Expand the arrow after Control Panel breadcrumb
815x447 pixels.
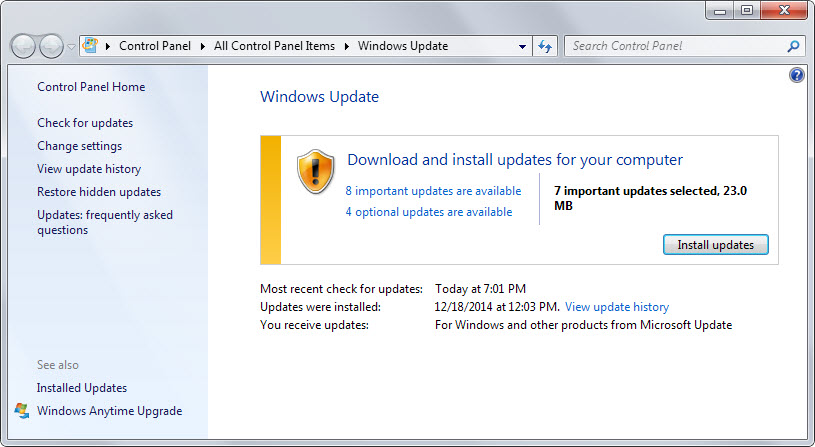203,46
